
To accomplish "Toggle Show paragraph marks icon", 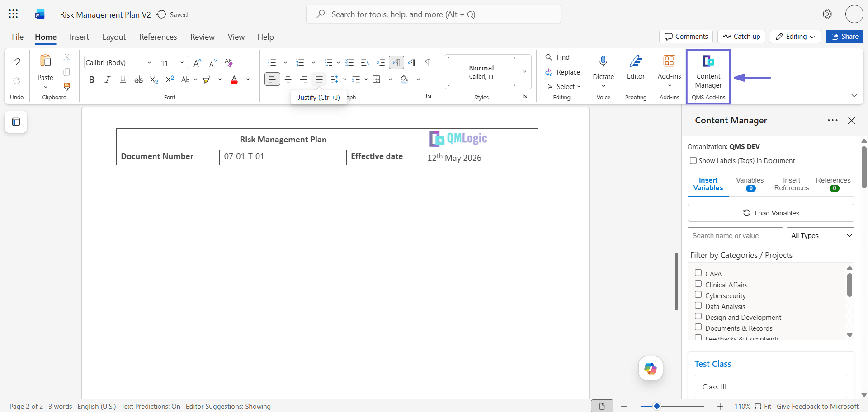I will pos(428,63).
